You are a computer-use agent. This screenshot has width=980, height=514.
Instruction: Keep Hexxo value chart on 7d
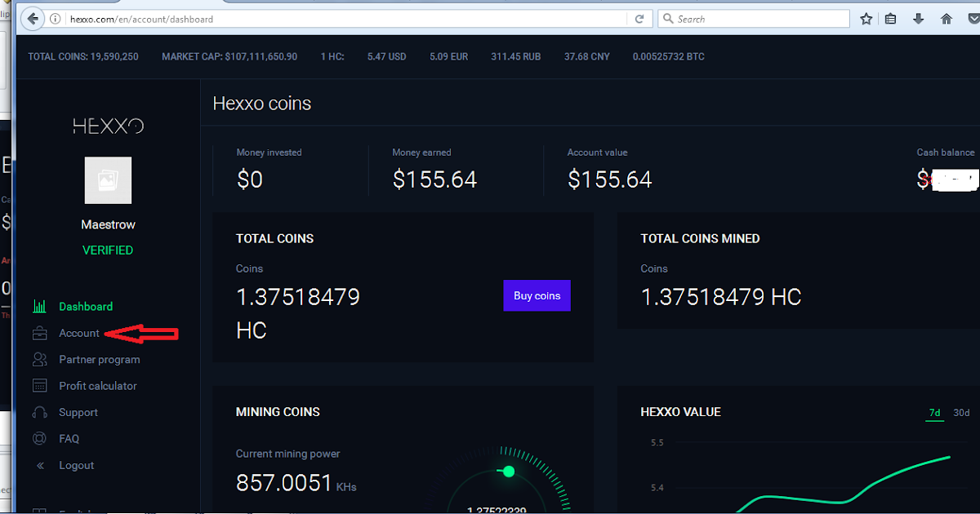coord(934,413)
